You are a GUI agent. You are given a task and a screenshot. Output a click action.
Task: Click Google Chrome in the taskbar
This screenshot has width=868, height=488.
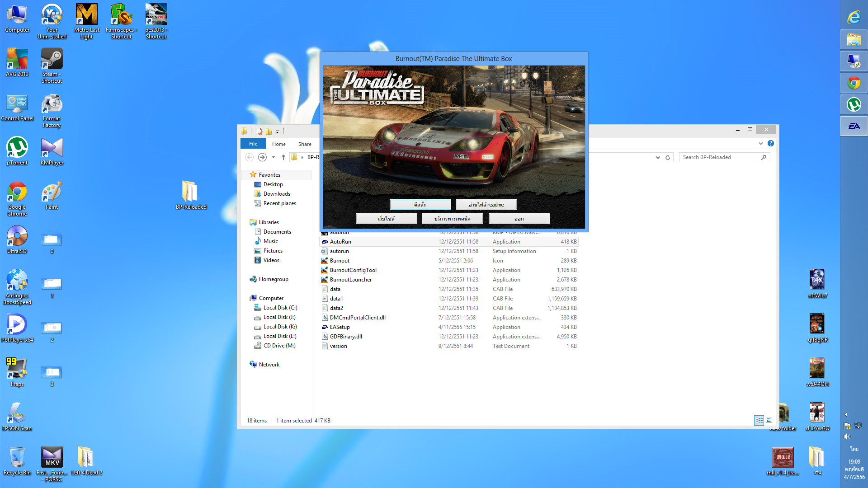coord(854,83)
